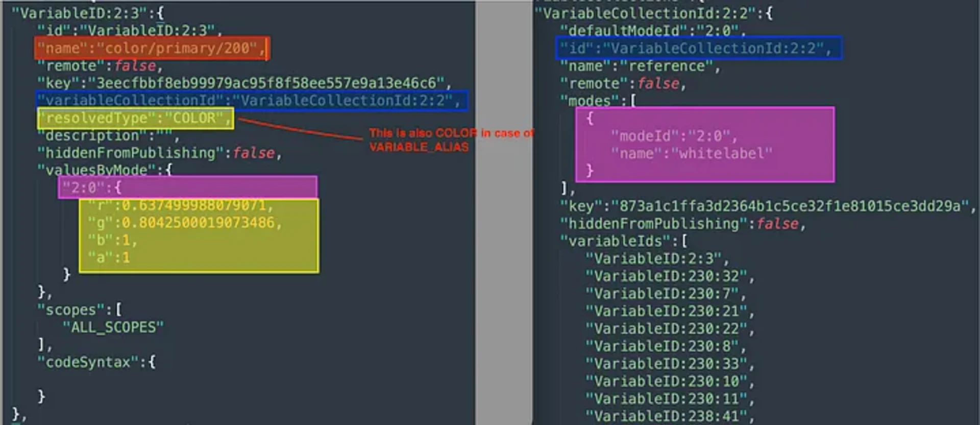Viewport: 980px width, 425px height.
Task: Select "VariableID:230:32" in the list
Action: (670, 276)
